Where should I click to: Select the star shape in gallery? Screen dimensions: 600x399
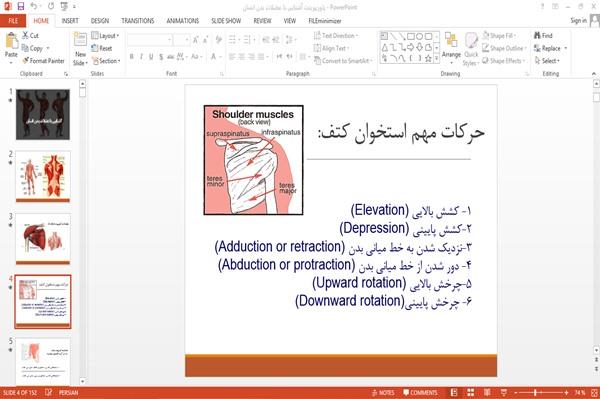click(428, 59)
